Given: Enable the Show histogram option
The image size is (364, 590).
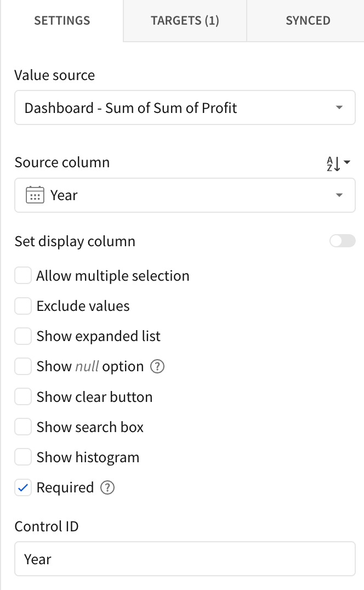Looking at the screenshot, I should pyautogui.click(x=23, y=457).
